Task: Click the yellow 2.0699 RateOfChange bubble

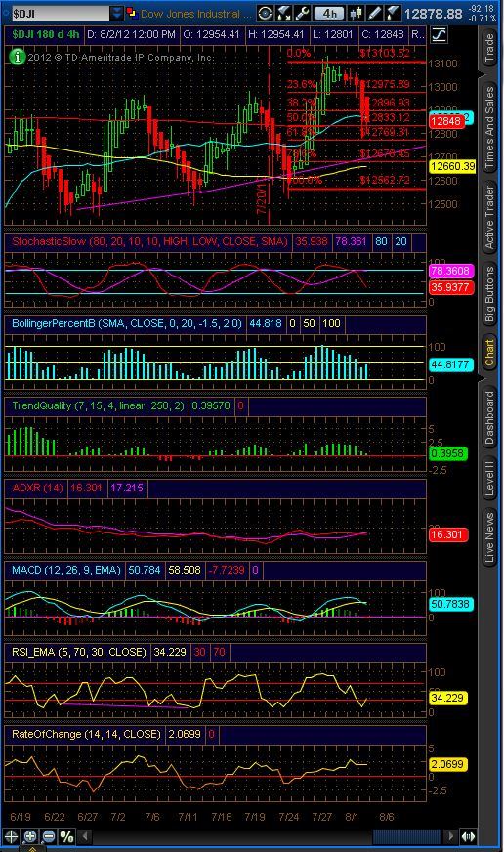Action: (448, 764)
